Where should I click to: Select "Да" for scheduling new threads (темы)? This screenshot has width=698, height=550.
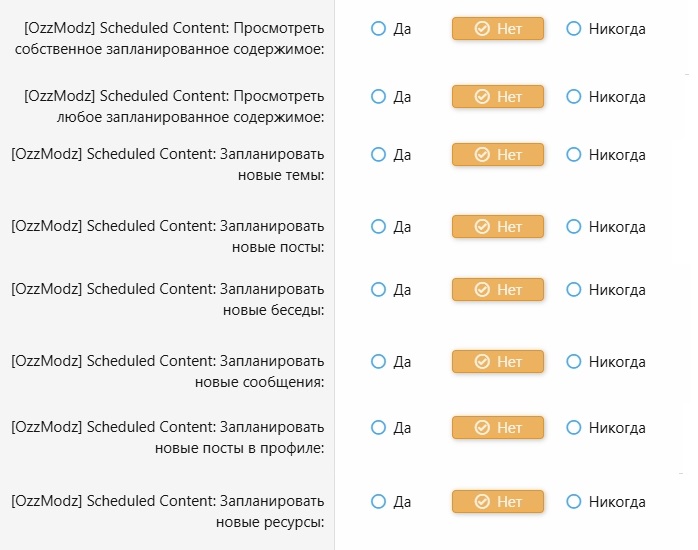378,155
